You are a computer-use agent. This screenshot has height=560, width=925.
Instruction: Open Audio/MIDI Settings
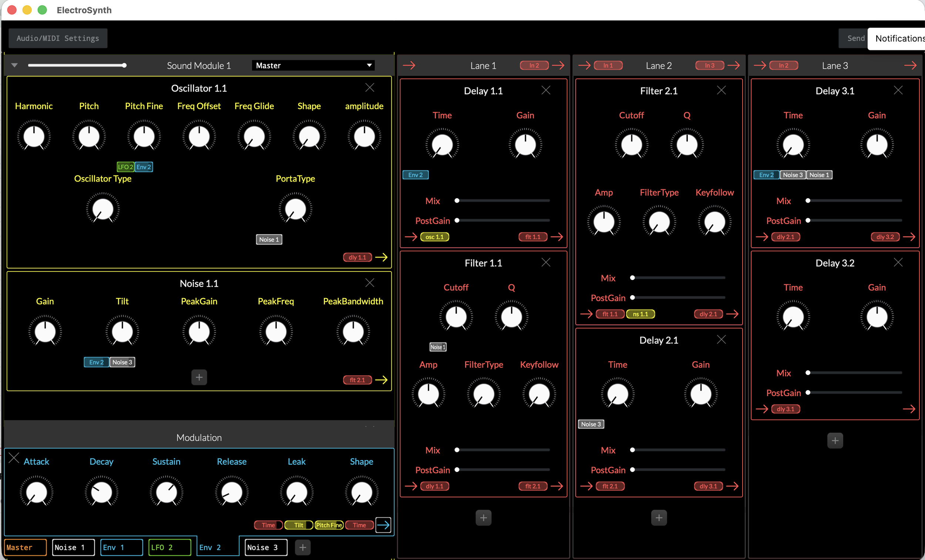tap(58, 38)
